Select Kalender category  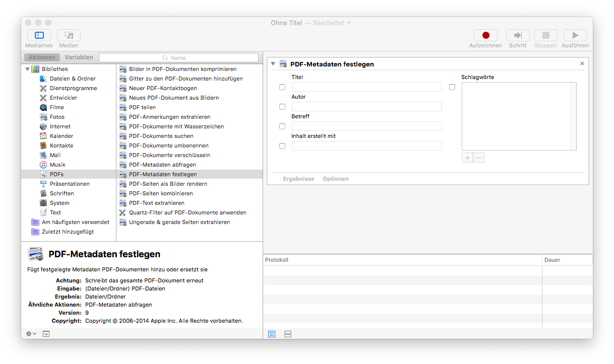[x=62, y=136]
